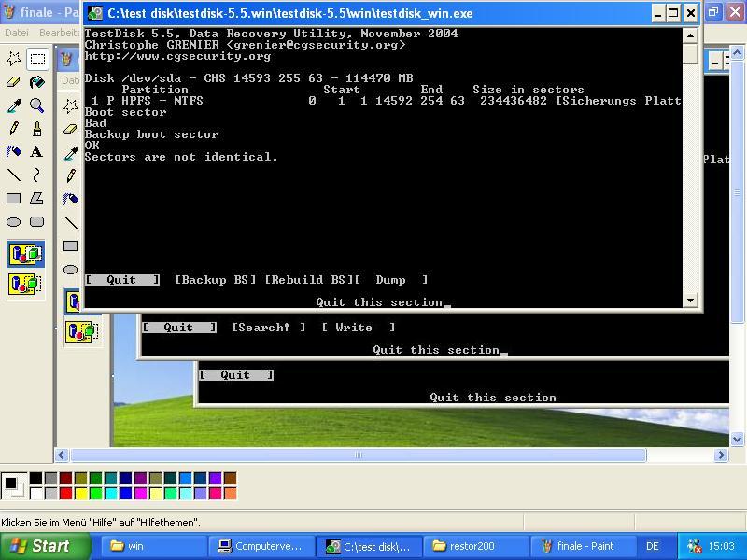Select the Curve tool
747x560 pixels.
point(37,175)
